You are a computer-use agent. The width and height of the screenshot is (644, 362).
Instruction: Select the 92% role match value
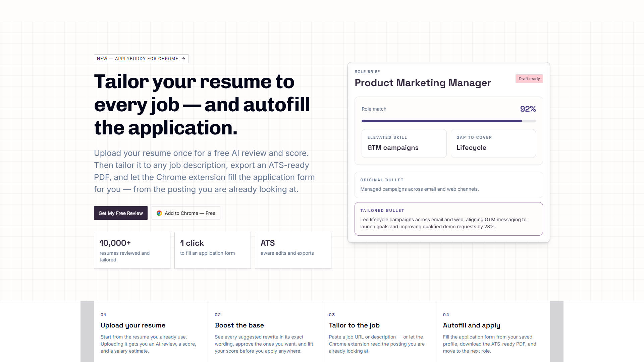[x=528, y=109]
